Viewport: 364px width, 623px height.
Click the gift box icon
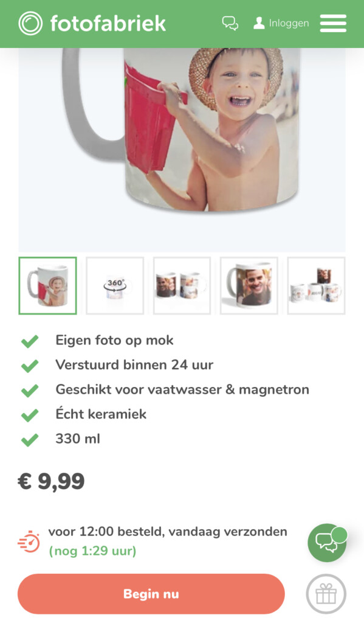point(326,594)
